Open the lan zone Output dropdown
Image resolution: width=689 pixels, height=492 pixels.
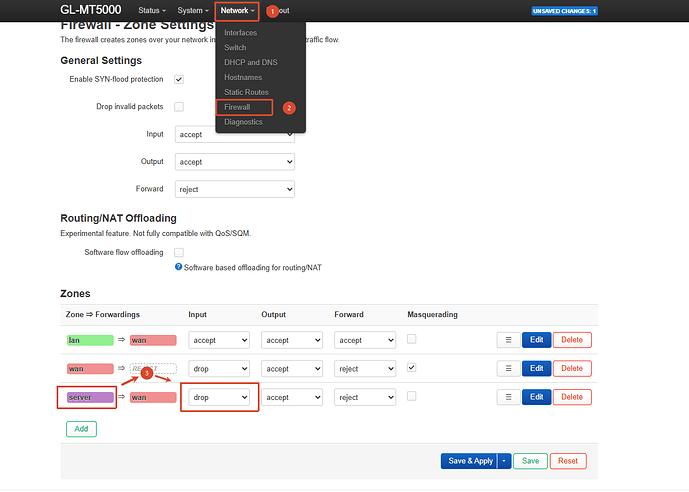pyautogui.click(x=292, y=340)
